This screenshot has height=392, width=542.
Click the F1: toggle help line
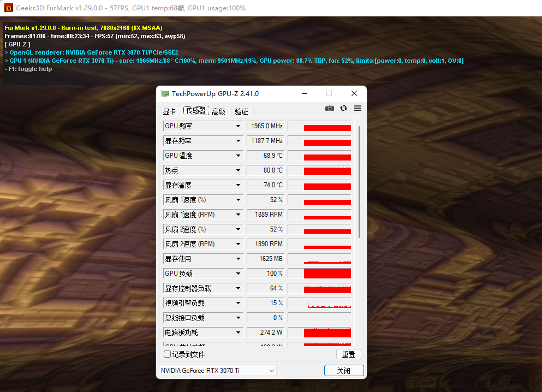[x=28, y=69]
